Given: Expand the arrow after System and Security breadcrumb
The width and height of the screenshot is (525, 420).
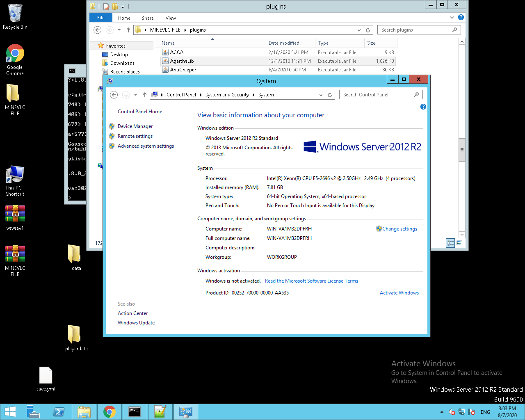Looking at the screenshot, I should [x=254, y=95].
